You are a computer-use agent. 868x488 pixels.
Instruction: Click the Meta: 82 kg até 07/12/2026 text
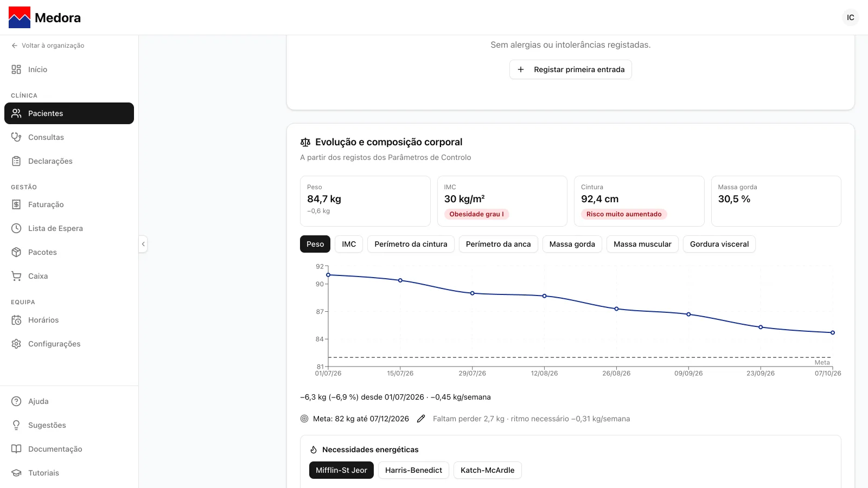pos(361,419)
